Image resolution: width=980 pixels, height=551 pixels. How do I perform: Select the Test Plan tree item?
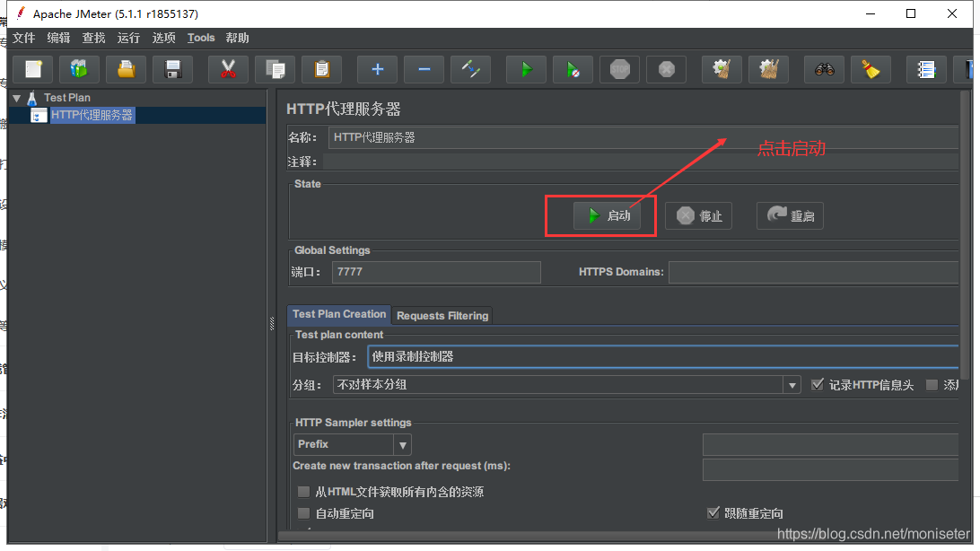coord(67,98)
